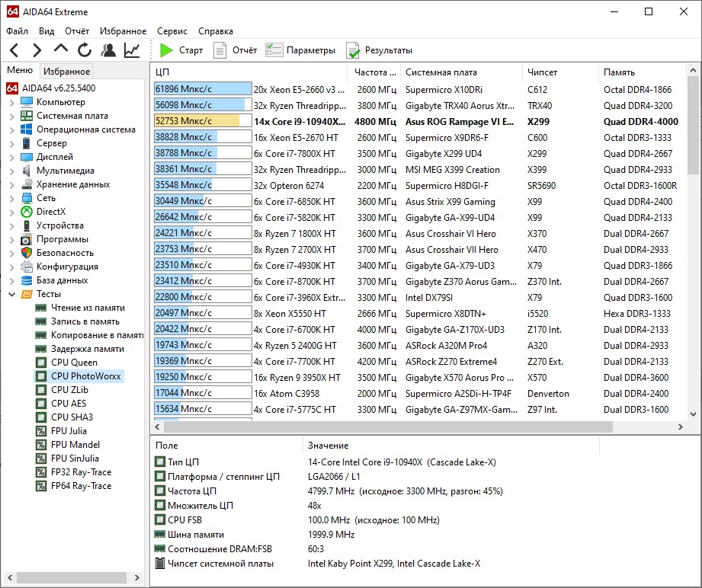Select the CPU PhotoWorxx benchmark icon

40,376
